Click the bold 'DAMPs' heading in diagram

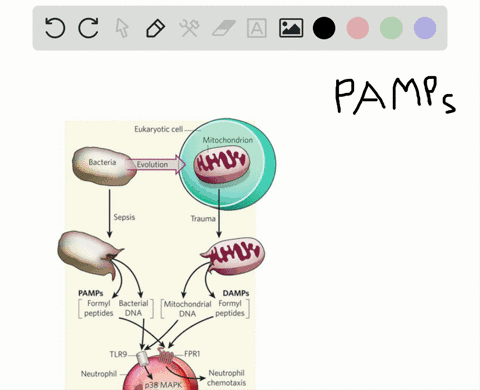(x=236, y=293)
